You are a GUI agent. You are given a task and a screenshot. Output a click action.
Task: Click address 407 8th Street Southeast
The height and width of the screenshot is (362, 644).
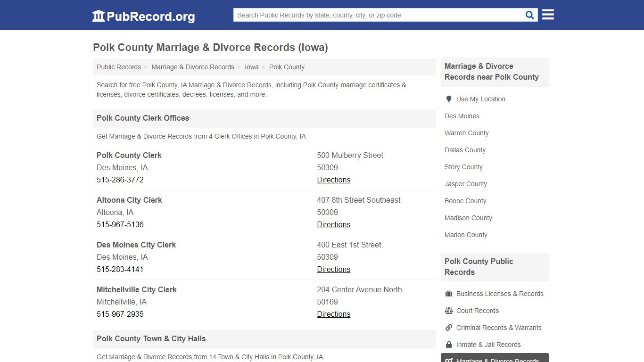point(359,200)
